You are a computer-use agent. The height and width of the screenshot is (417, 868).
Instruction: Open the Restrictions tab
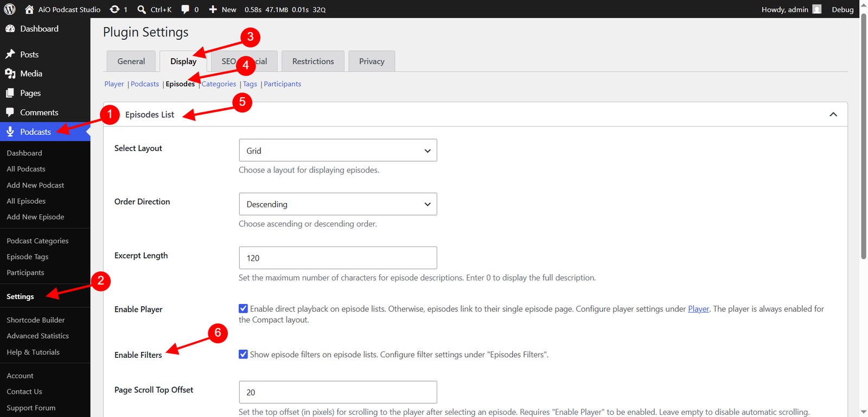[x=313, y=61]
